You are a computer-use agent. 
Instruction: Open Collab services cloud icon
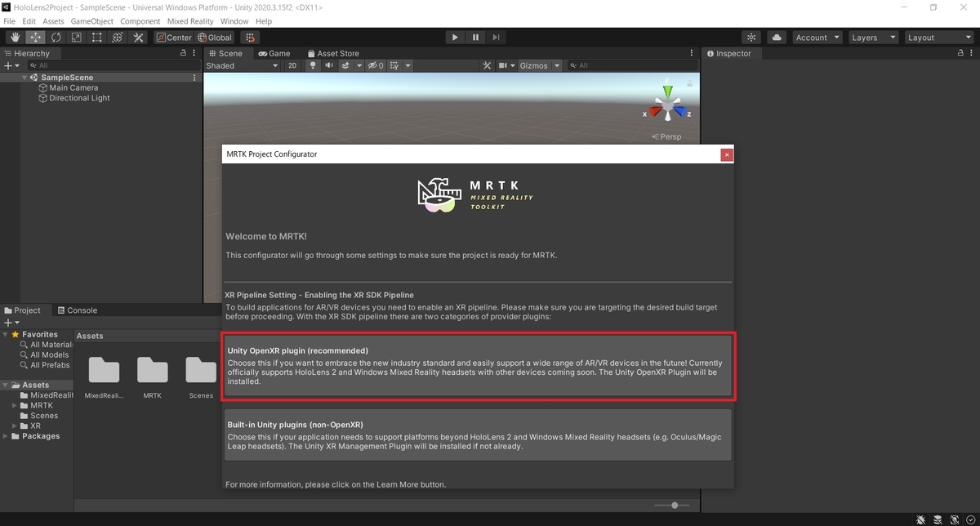pyautogui.click(x=776, y=37)
